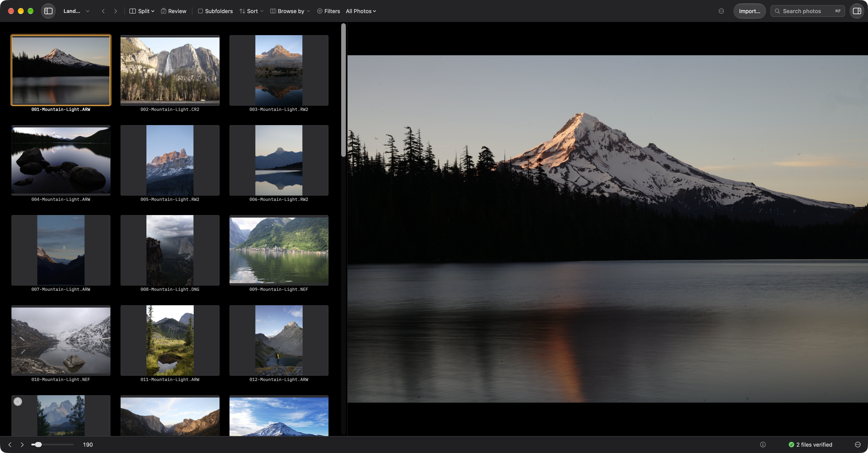868x453 pixels.
Task: Click the magnifier icon in search field
Action: pyautogui.click(x=777, y=11)
